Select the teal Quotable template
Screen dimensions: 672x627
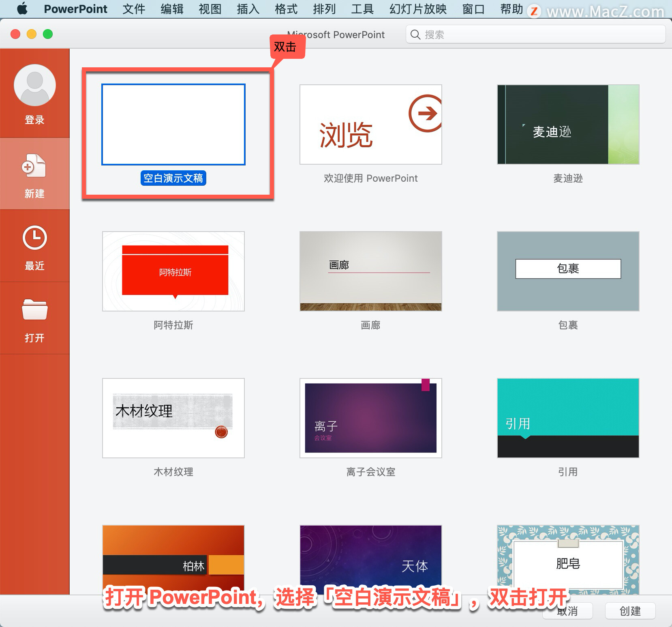[x=568, y=418]
